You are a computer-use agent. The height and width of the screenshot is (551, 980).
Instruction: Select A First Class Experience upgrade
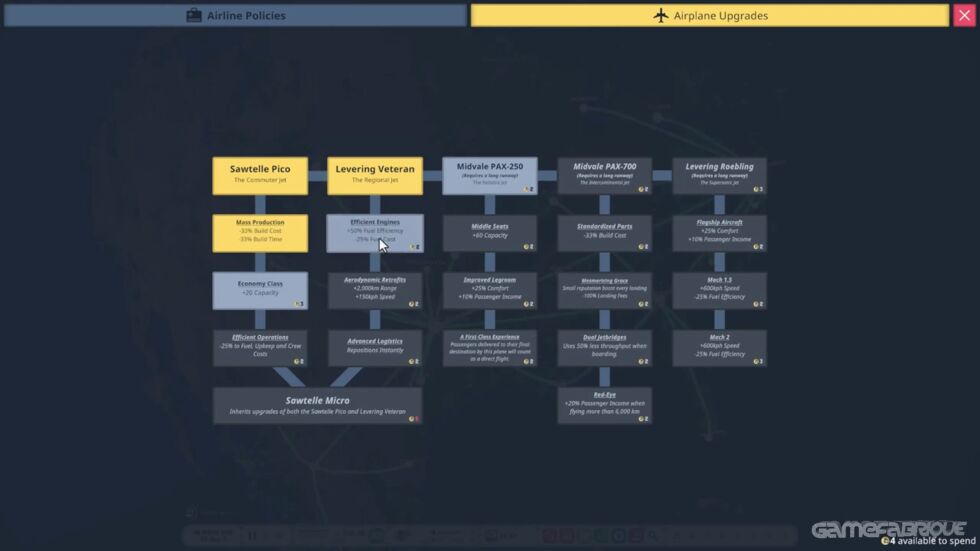pyautogui.click(x=489, y=348)
